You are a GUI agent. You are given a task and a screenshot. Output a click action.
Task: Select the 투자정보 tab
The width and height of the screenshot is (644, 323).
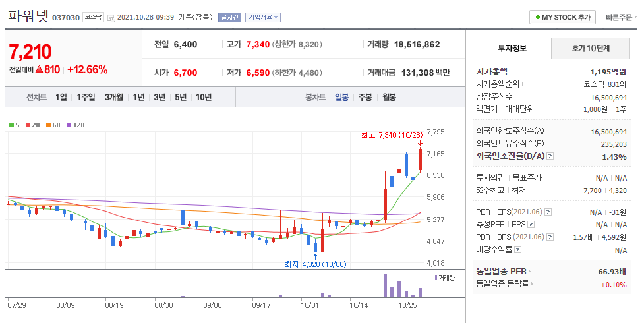[512, 49]
